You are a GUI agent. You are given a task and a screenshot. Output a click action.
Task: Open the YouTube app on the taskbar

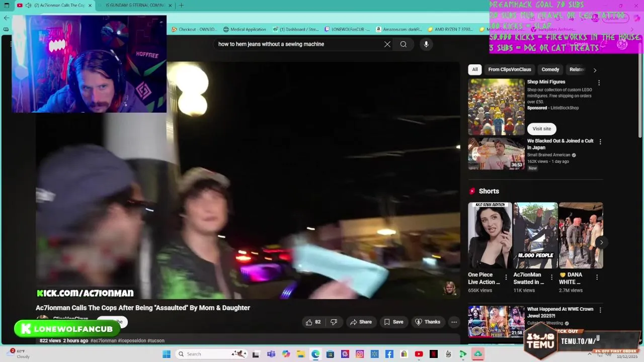(x=419, y=354)
